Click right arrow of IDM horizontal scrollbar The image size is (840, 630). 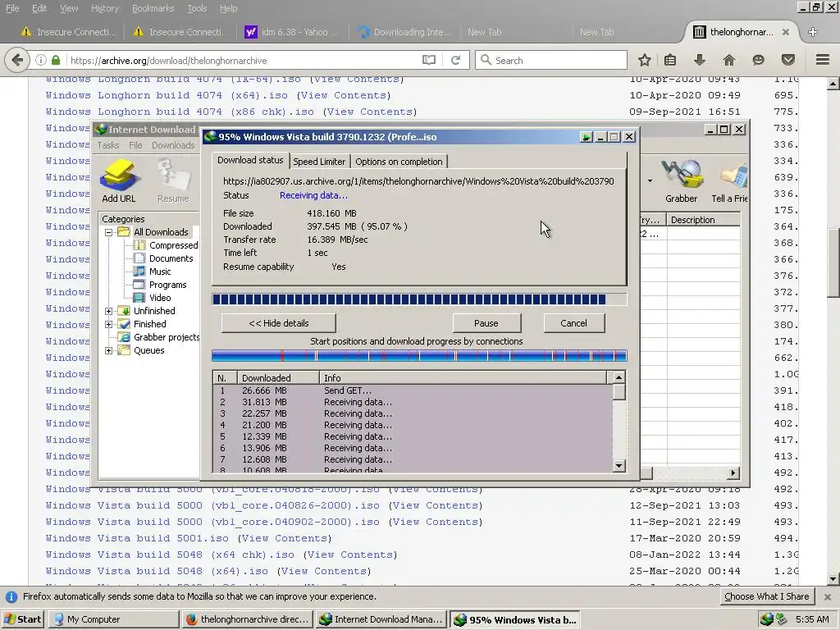tap(733, 473)
